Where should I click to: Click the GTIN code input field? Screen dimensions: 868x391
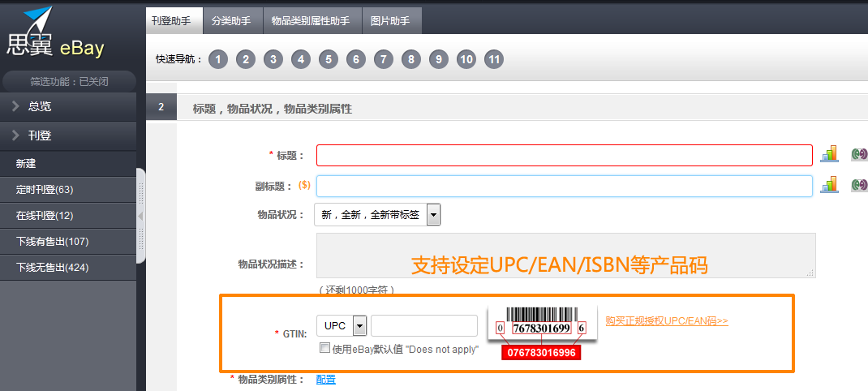pos(424,325)
